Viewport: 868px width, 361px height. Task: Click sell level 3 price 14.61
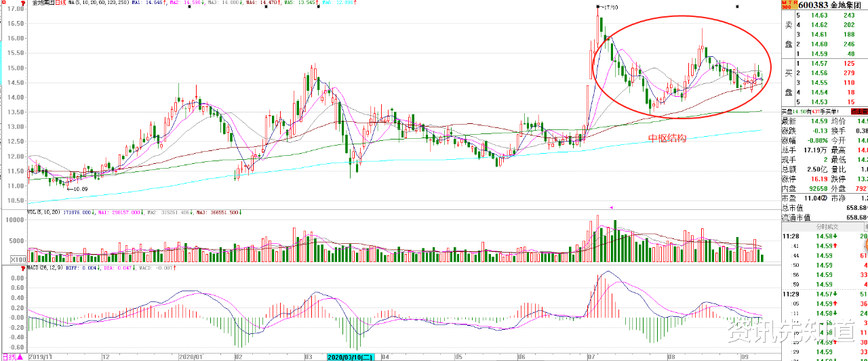click(x=818, y=34)
